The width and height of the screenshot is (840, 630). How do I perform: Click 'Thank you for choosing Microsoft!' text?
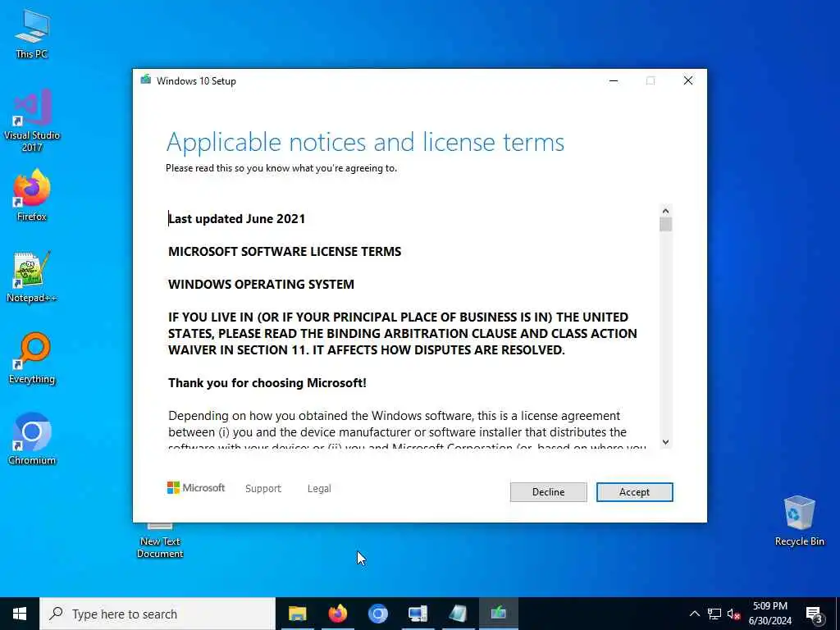tap(267, 382)
